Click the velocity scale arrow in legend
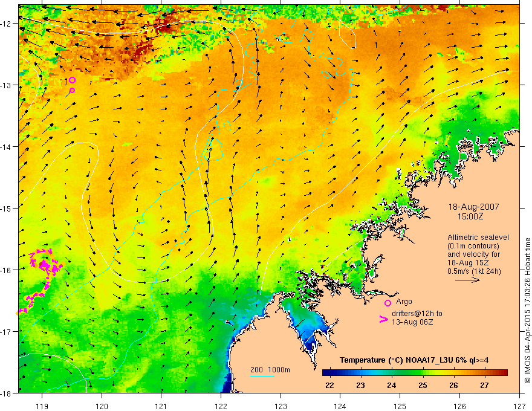 pos(467,280)
